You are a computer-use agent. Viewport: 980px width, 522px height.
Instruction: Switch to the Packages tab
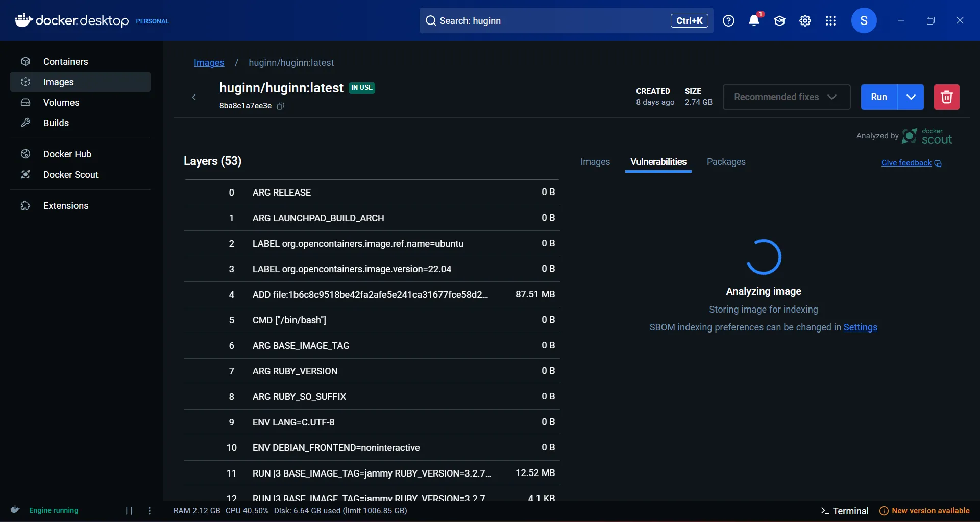coord(726,162)
